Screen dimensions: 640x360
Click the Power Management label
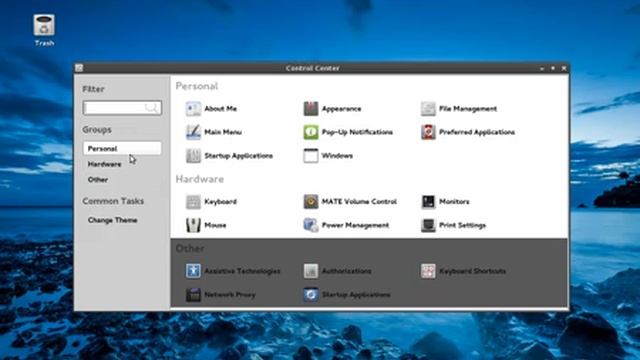click(355, 225)
